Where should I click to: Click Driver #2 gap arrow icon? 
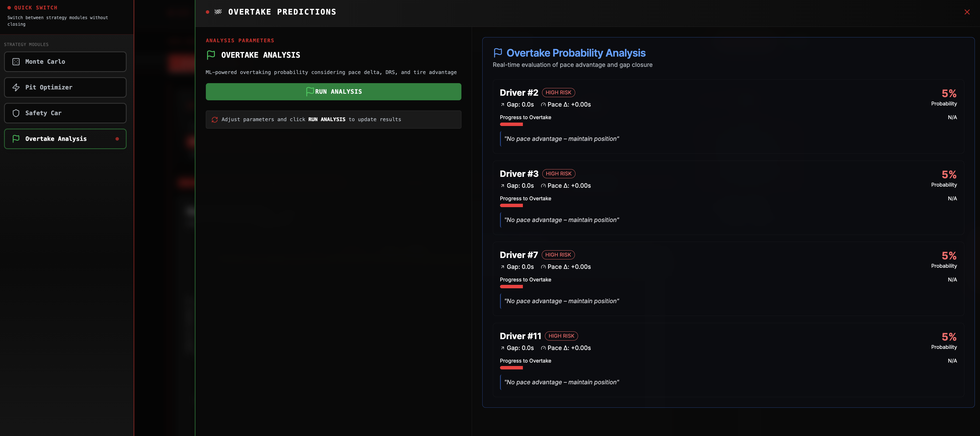[502, 105]
